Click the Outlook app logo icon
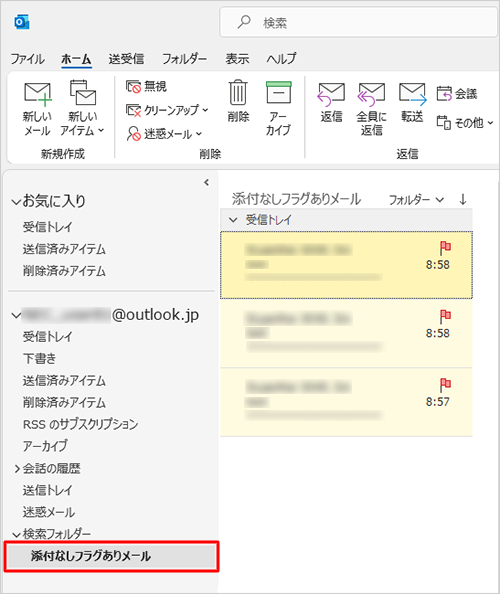This screenshot has width=500, height=594. click(22, 22)
